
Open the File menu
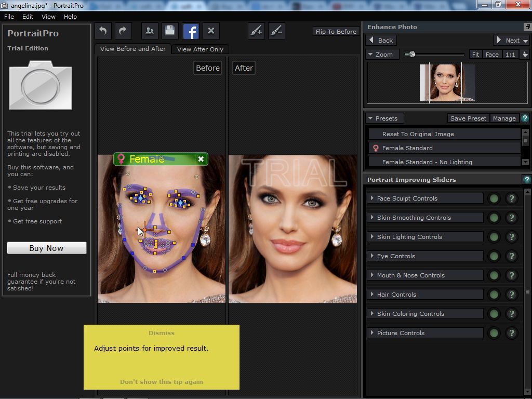click(x=9, y=17)
